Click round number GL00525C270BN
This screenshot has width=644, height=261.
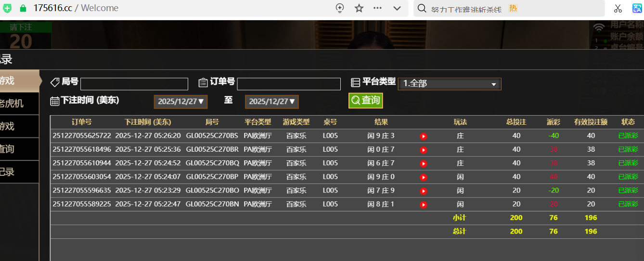212,204
